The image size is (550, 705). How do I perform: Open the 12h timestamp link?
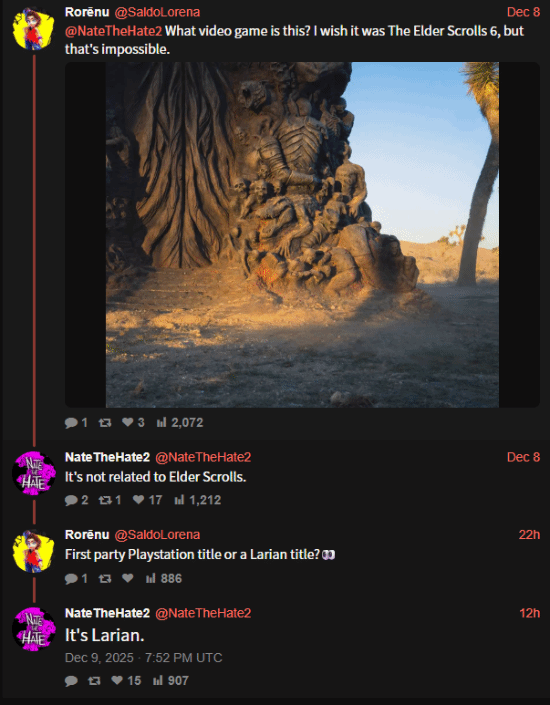(529, 613)
